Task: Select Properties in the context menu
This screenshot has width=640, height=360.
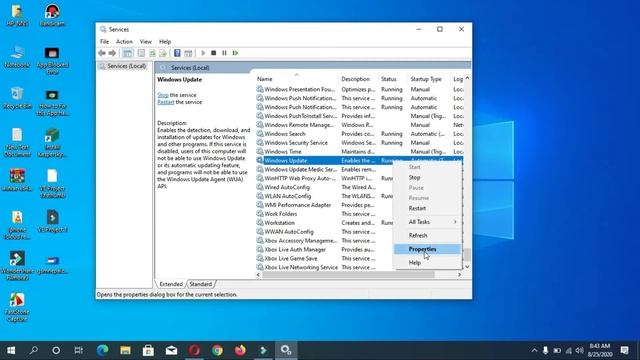Action: click(x=427, y=249)
